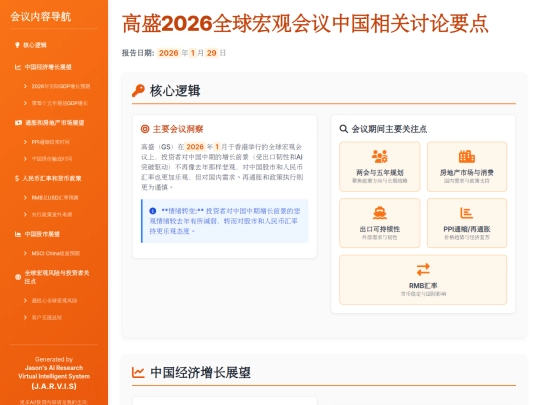This screenshot has height=405, width=540.
Task: Click the 核心逻辑 section heading text
Action: pyautogui.click(x=175, y=91)
